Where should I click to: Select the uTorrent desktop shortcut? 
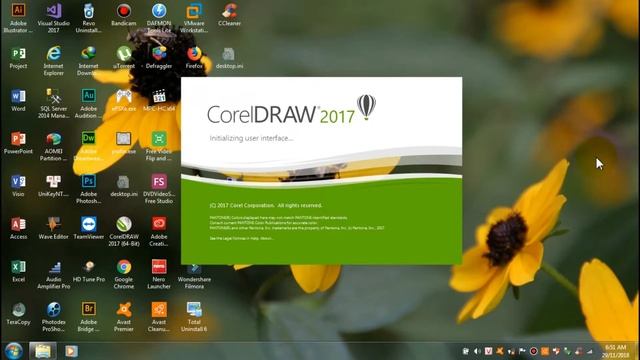click(124, 58)
